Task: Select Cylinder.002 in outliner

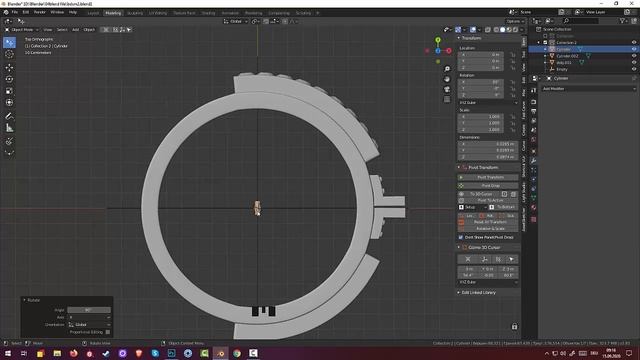Action: coord(567,56)
